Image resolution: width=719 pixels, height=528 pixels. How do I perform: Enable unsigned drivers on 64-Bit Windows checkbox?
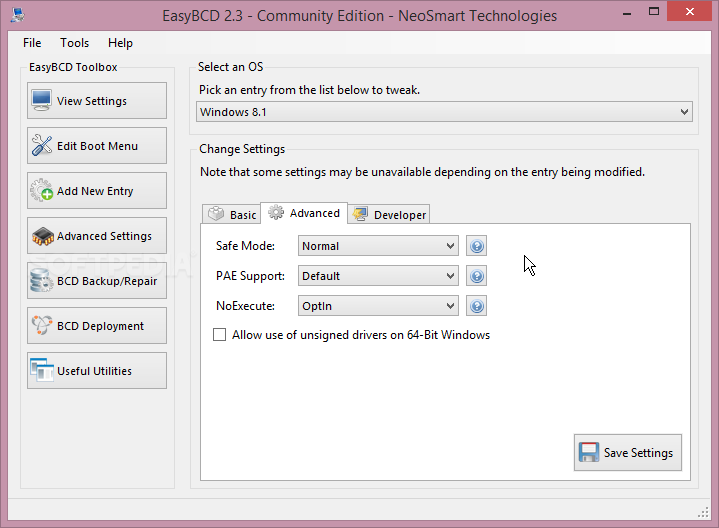point(220,335)
